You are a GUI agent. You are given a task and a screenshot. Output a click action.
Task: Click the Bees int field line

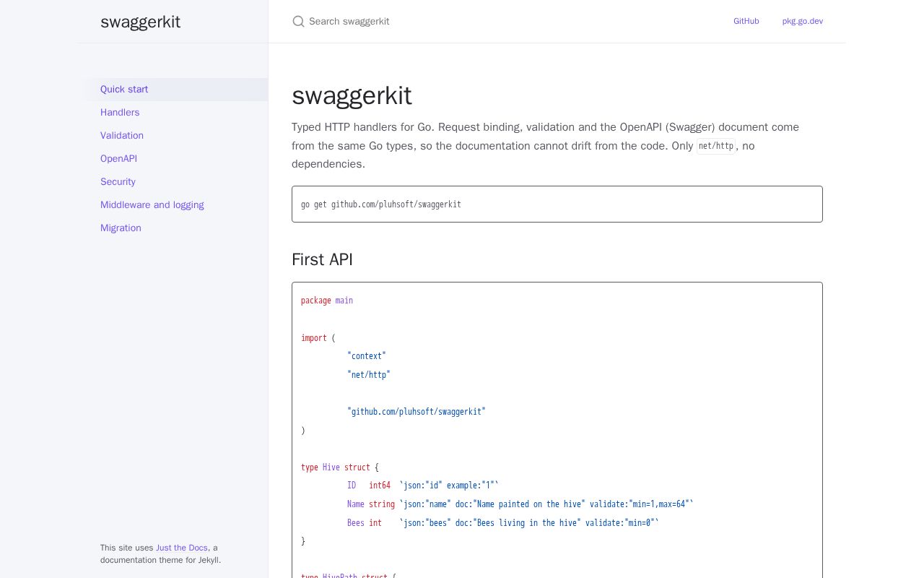point(503,523)
